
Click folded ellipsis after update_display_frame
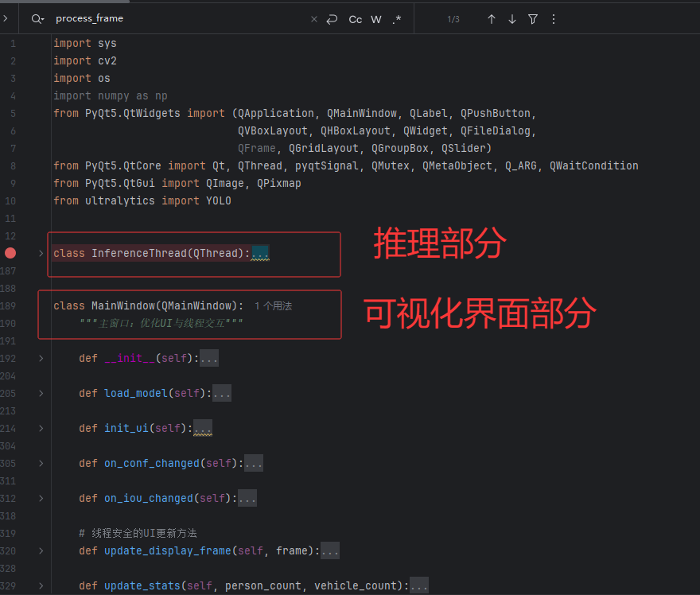click(330, 550)
